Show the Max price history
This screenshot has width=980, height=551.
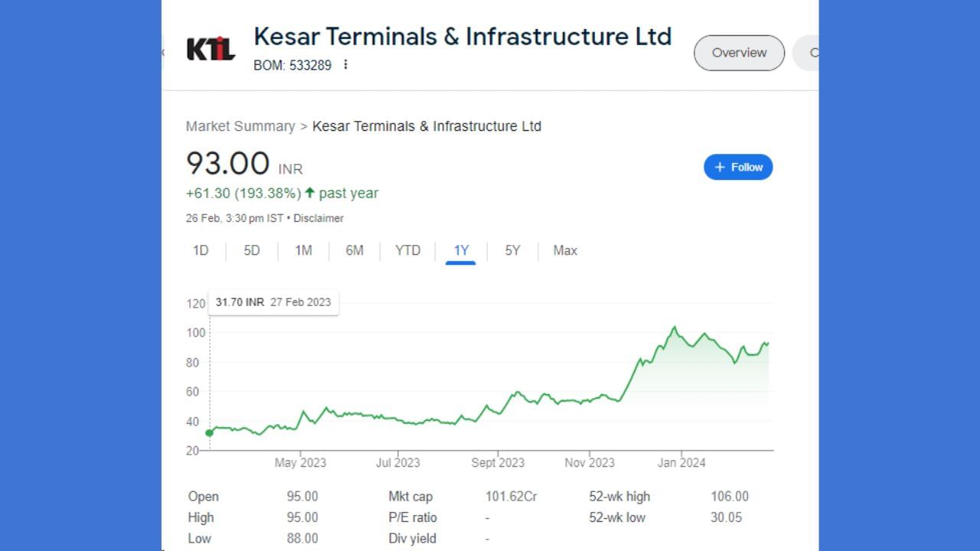(565, 250)
